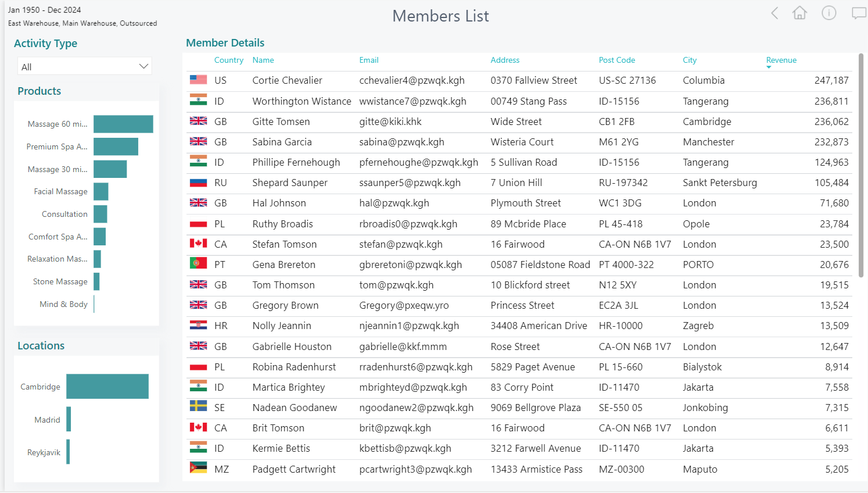Image resolution: width=868 pixels, height=493 pixels.
Task: Select the Cambridge location bar
Action: click(x=107, y=387)
